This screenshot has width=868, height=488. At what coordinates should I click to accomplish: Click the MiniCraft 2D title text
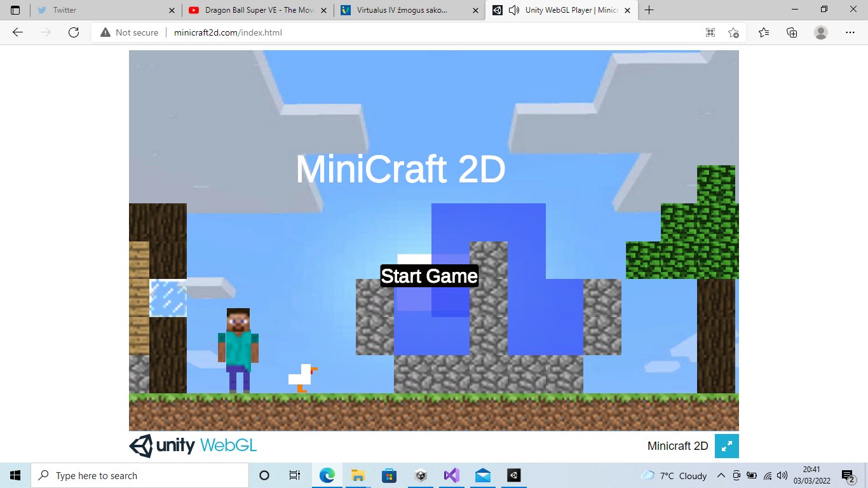[400, 170]
